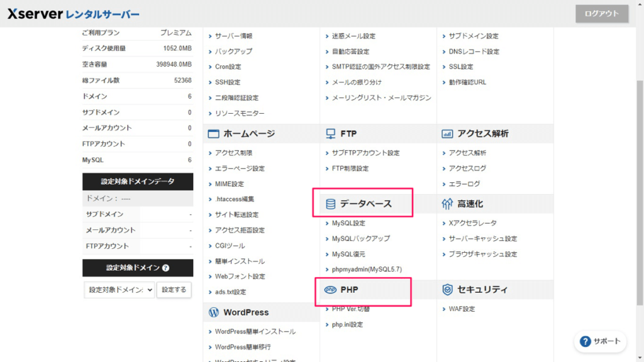Click the PHP logo icon
Screen dimensions: 644x362
pos(330,290)
